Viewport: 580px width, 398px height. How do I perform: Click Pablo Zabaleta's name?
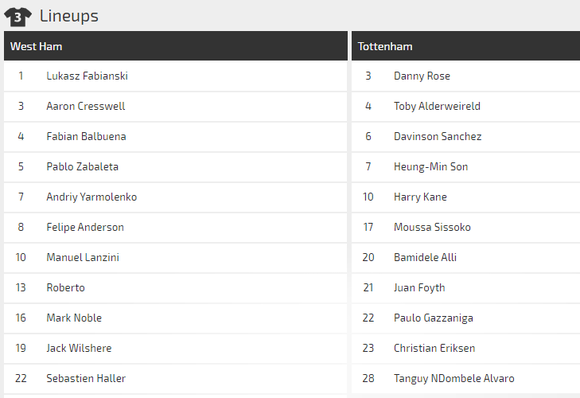(82, 167)
